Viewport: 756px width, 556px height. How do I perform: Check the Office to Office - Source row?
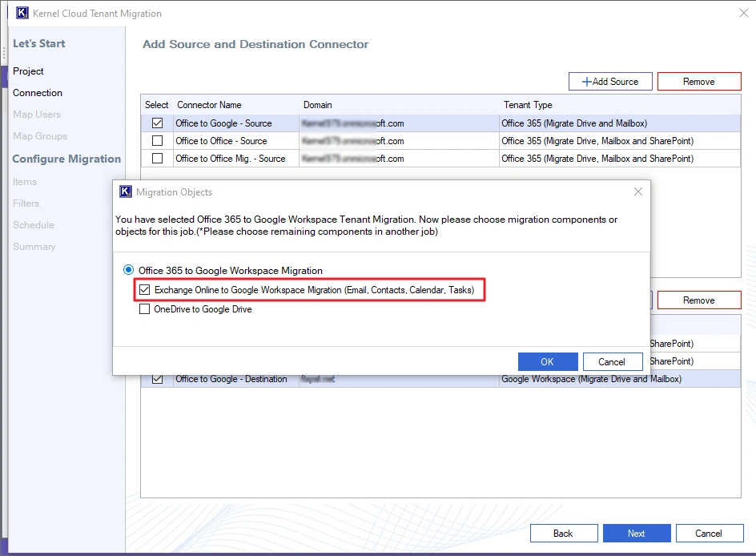[x=157, y=141]
